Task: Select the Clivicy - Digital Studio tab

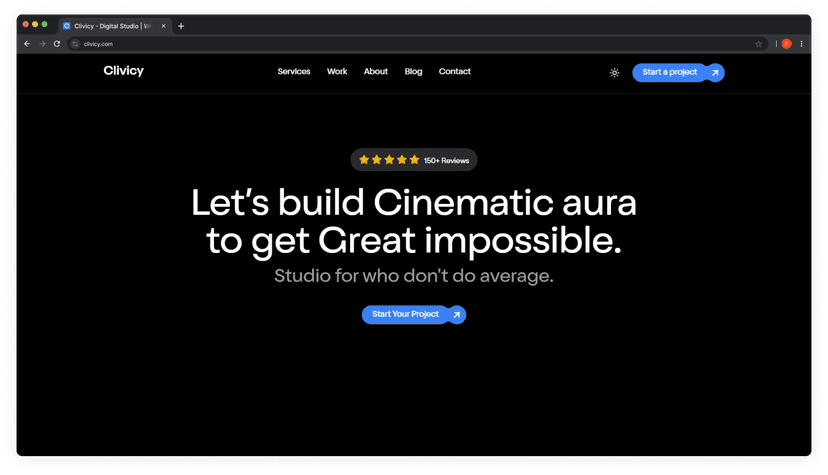Action: [115, 26]
